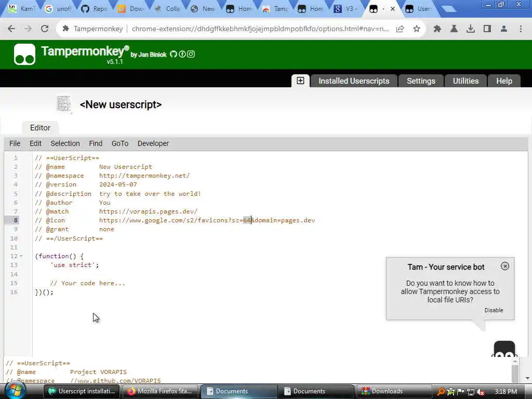Collapse the function fold arrow on line 12
Screen dimensions: 532x399
21,256
